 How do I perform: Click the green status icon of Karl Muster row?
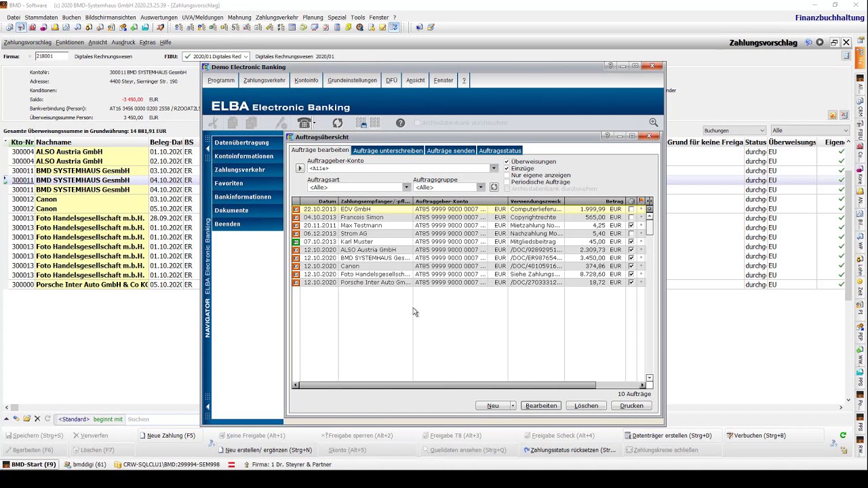click(296, 242)
